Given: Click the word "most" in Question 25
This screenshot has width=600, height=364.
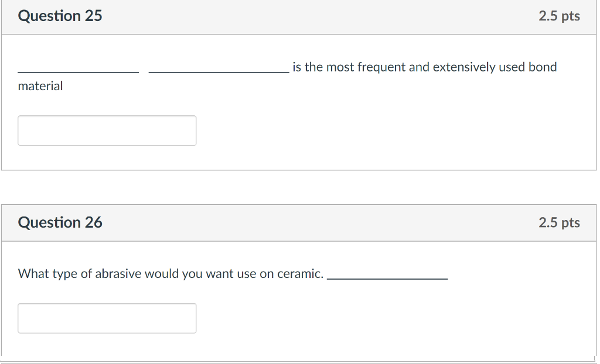Looking at the screenshot, I should 340,67.
